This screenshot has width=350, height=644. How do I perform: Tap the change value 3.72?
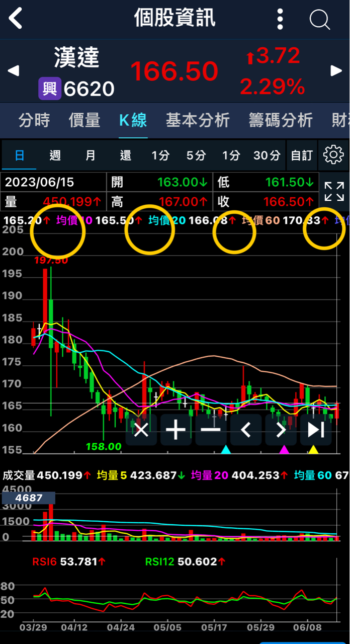tap(273, 56)
